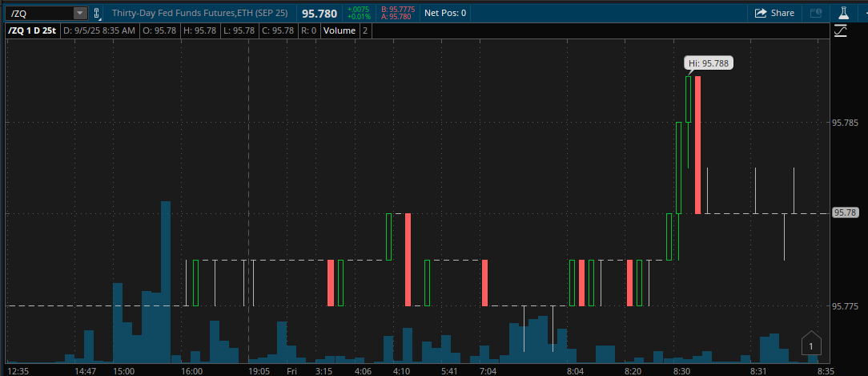Click the chart scroll-to-right '1' marker
The width and height of the screenshot is (868, 376).
coord(811,344)
